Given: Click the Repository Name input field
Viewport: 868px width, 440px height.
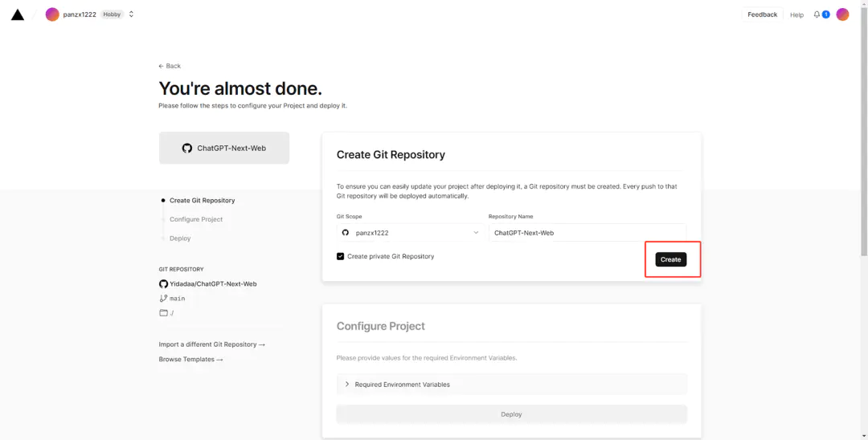Looking at the screenshot, I should 587,233.
